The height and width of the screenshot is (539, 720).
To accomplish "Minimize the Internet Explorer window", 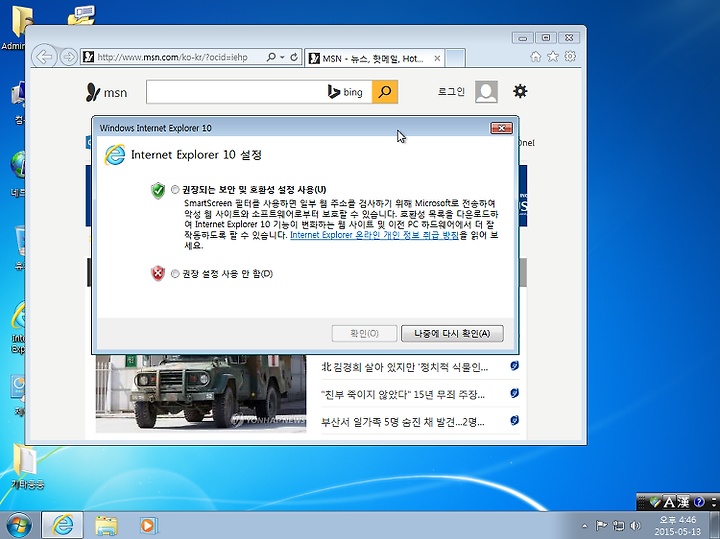I will pos(523,38).
